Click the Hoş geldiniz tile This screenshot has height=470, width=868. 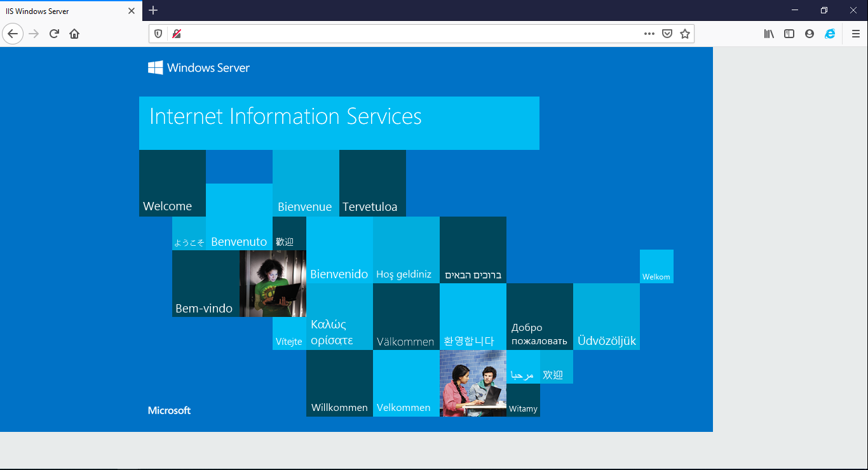tap(406, 250)
